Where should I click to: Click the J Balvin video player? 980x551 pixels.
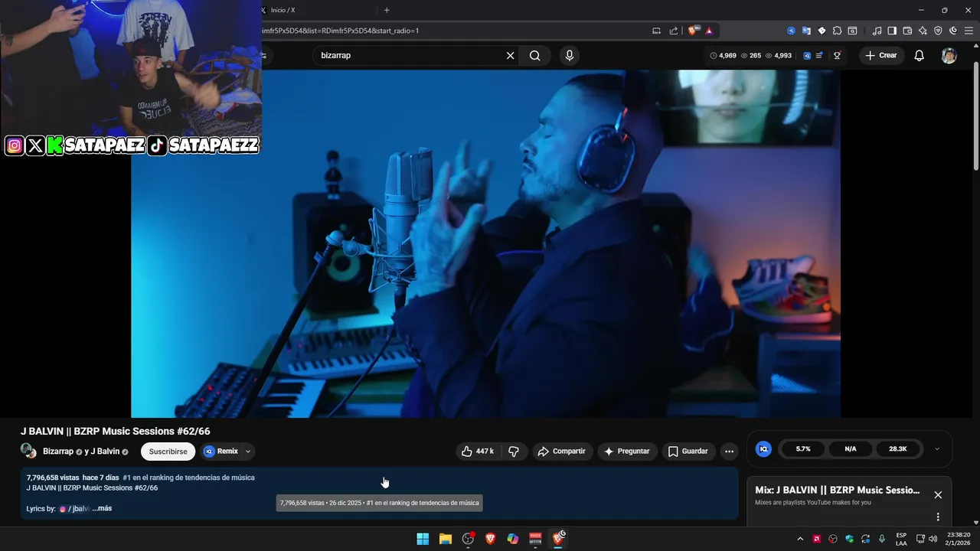[x=485, y=243]
